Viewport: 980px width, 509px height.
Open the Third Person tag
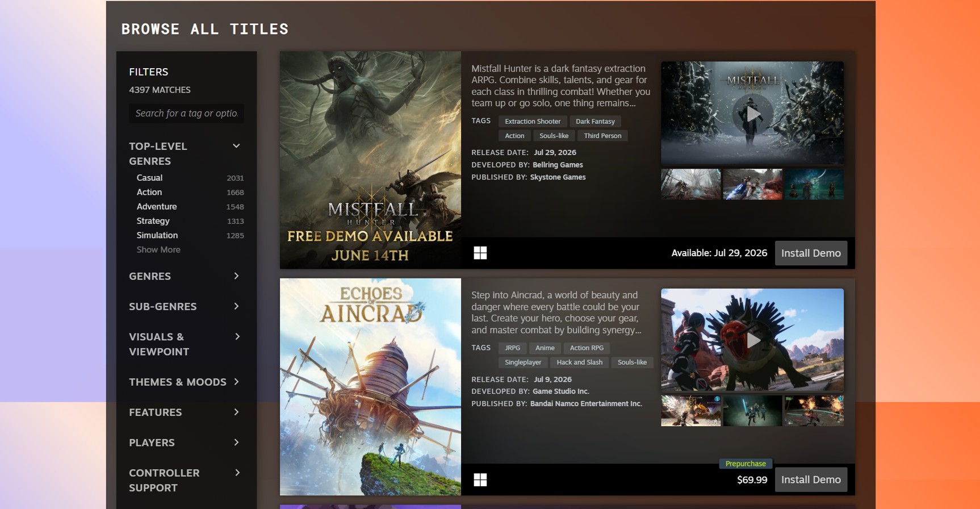coord(602,136)
